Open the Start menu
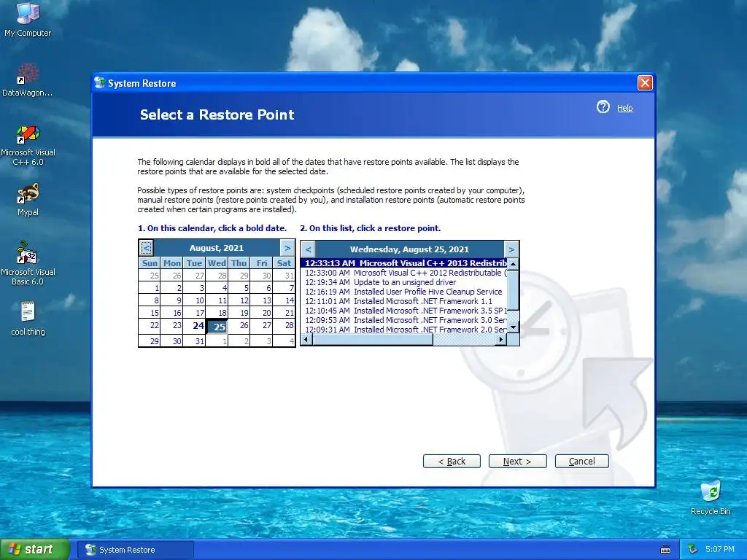Screen dimensions: 747x560 point(35,550)
